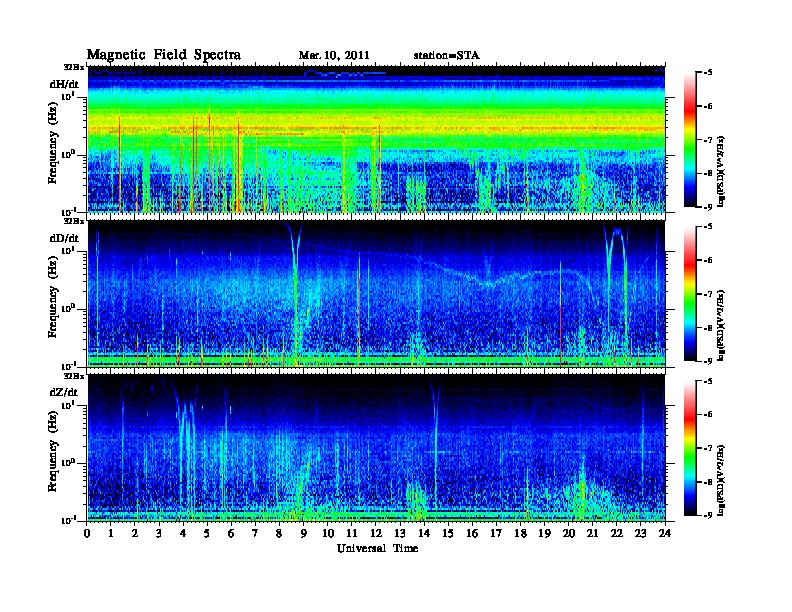This screenshot has width=792, height=612.
Task: Click the 32Hz label atop dH/dt panel
Action: tap(74, 67)
